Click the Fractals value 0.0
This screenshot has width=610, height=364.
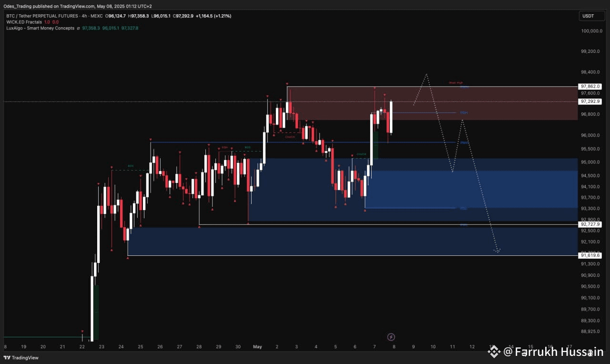tap(55, 22)
